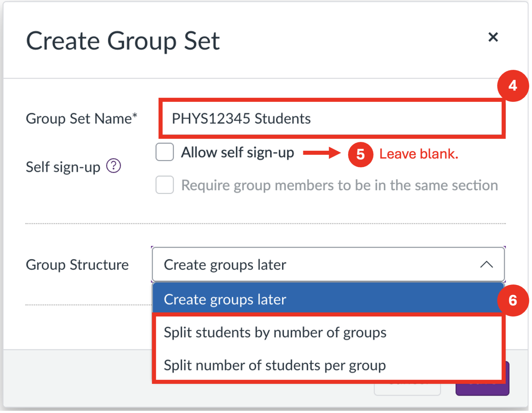The height and width of the screenshot is (413, 532).
Task: Check Require group members to be in same section
Action: [165, 185]
